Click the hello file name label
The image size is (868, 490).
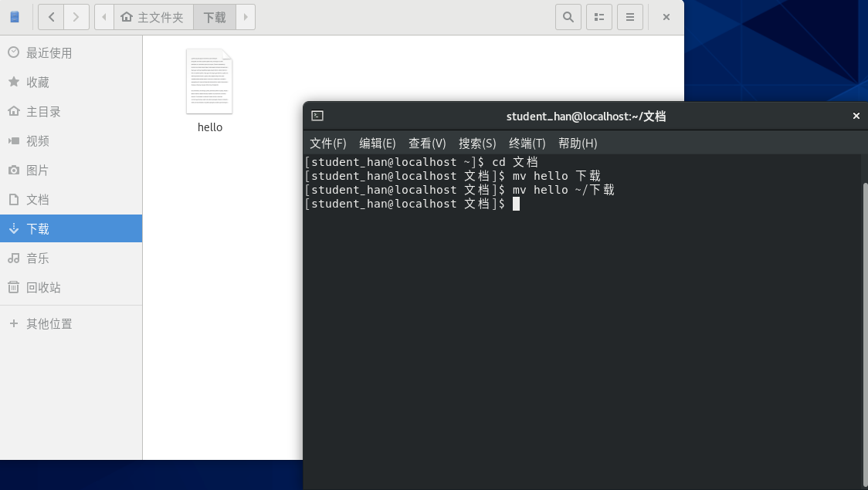210,127
